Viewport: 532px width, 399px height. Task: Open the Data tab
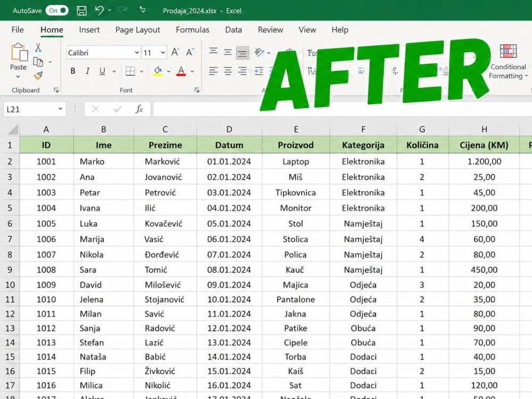(234, 30)
